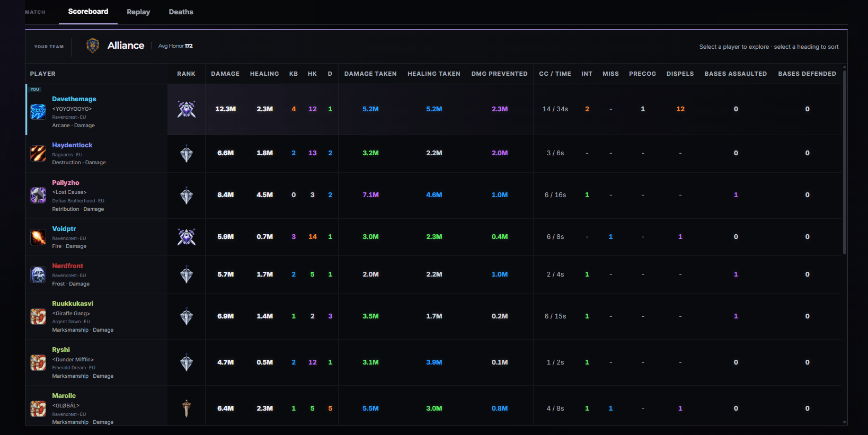The height and width of the screenshot is (435, 868).
Task: Click Ruukkukasvi's rank emblem
Action: tap(187, 316)
